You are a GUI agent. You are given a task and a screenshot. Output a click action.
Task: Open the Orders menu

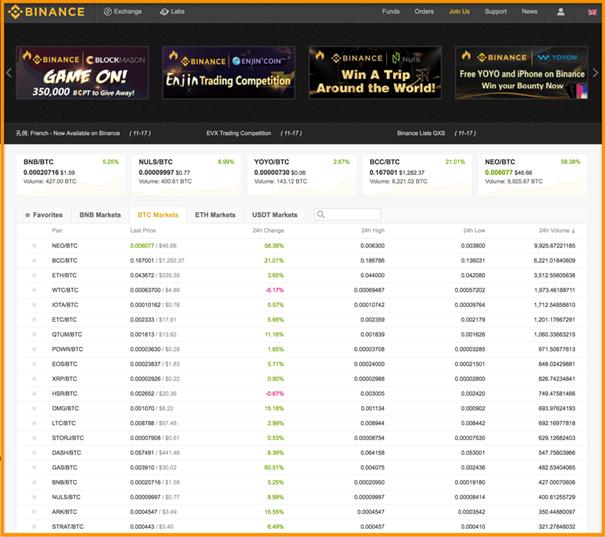tap(424, 12)
